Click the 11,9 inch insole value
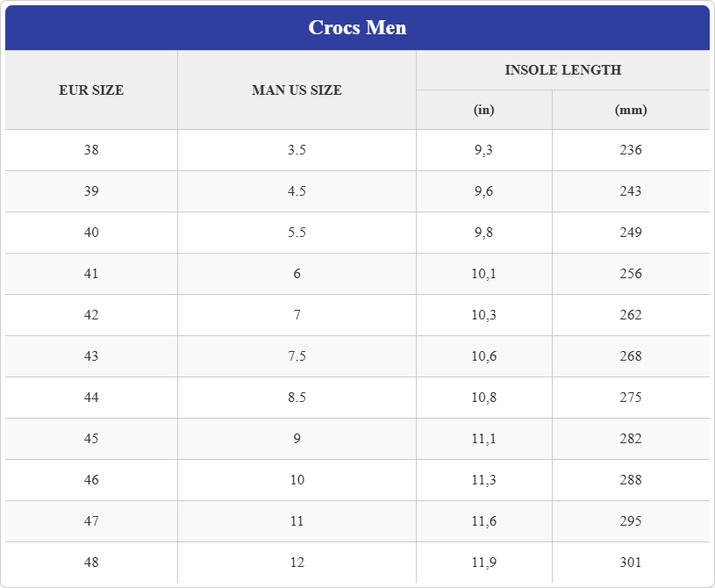Screen dimensions: 715x588 point(483,563)
